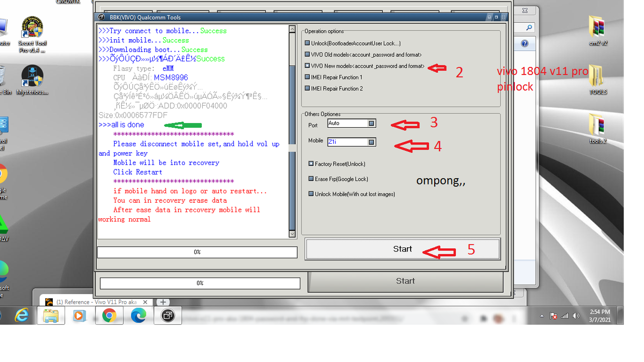Click the log scrollbar up arrow
The image size is (644, 362).
click(292, 30)
